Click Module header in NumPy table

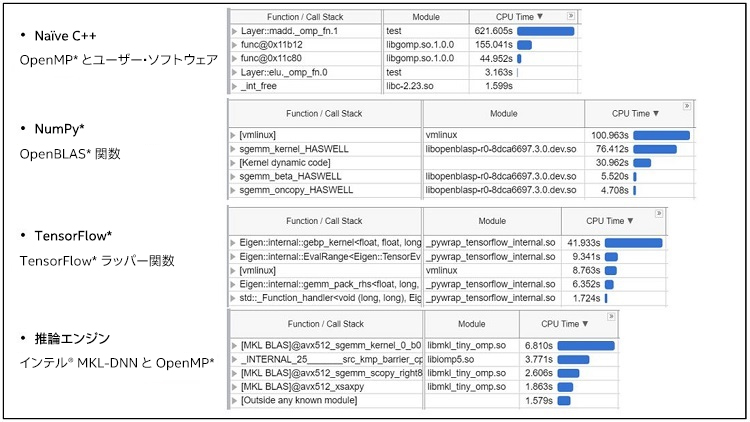[x=504, y=114]
